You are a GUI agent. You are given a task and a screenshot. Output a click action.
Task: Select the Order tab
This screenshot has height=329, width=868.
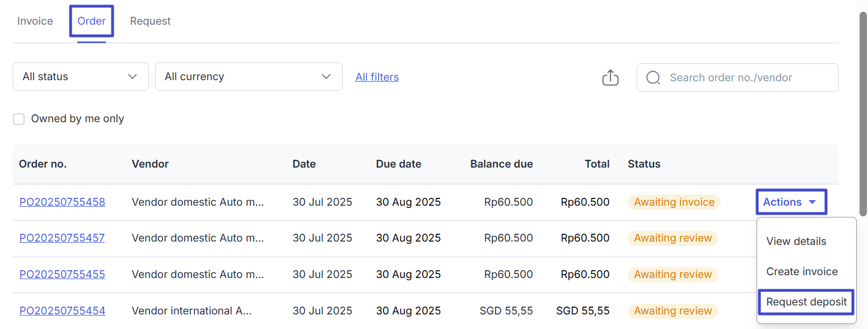point(91,21)
